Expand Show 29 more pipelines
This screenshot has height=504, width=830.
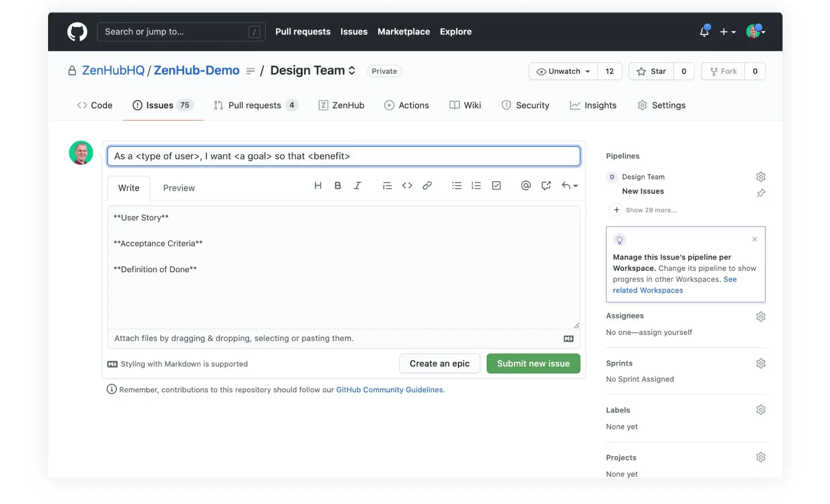tap(644, 210)
